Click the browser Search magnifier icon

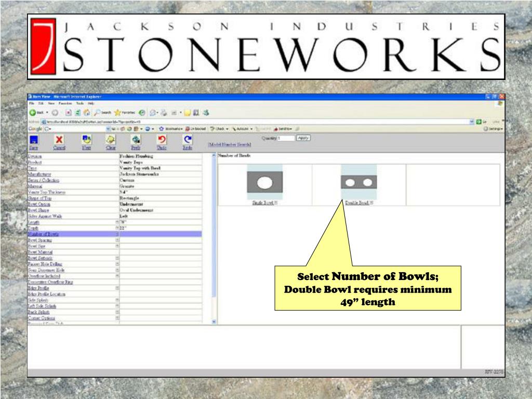[x=97, y=113]
